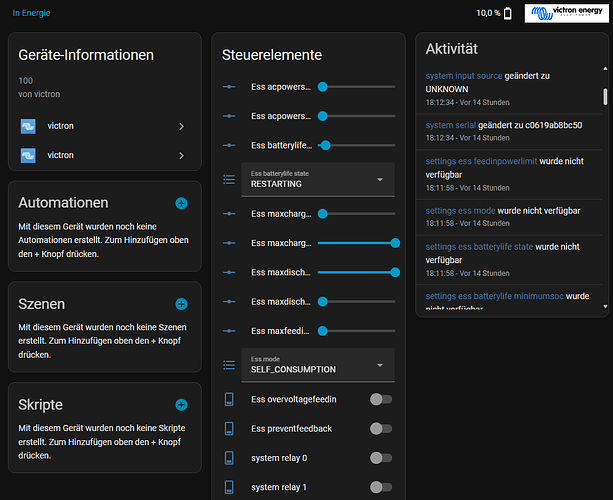
Task: Click the battery icon next to 10,0 %
Action: point(508,14)
